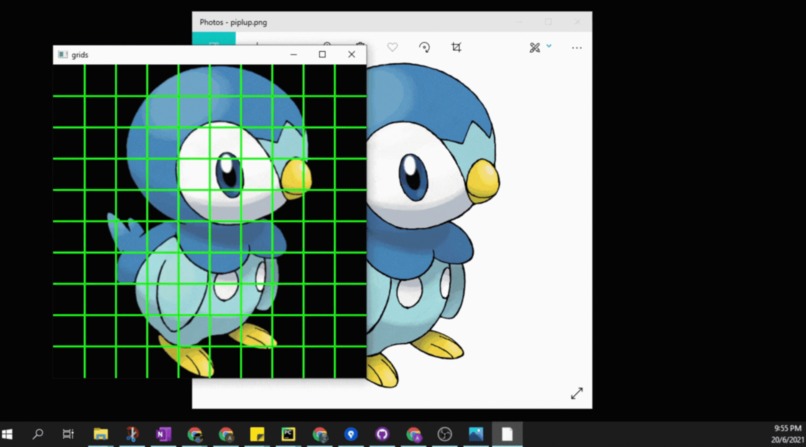Click the 20/6/2021 taskbar date

click(x=787, y=440)
